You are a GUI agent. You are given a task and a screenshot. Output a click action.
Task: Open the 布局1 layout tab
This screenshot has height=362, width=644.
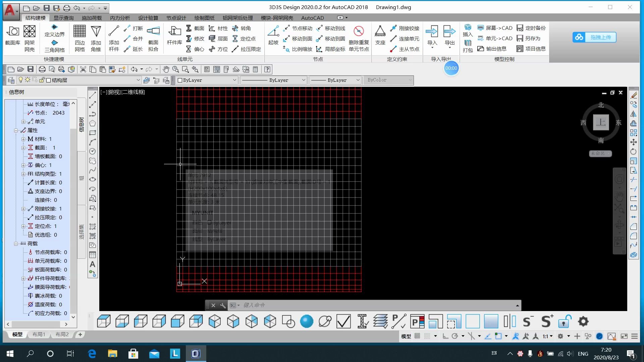(x=39, y=335)
